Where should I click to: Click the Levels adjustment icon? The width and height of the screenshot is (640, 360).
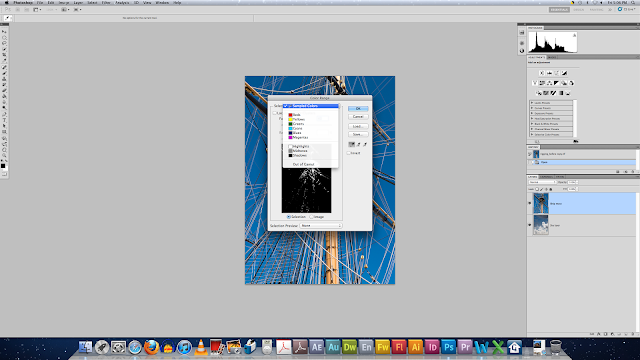tap(549, 73)
